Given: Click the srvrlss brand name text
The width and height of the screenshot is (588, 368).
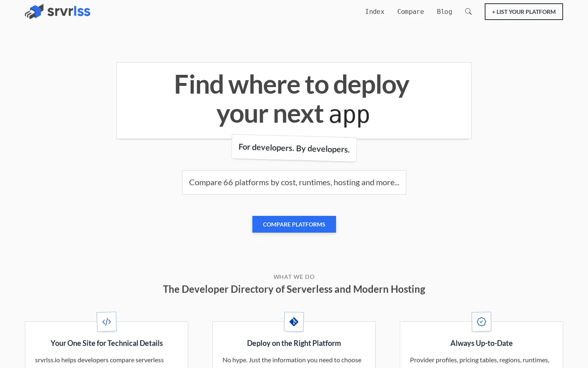Looking at the screenshot, I should (69, 11).
